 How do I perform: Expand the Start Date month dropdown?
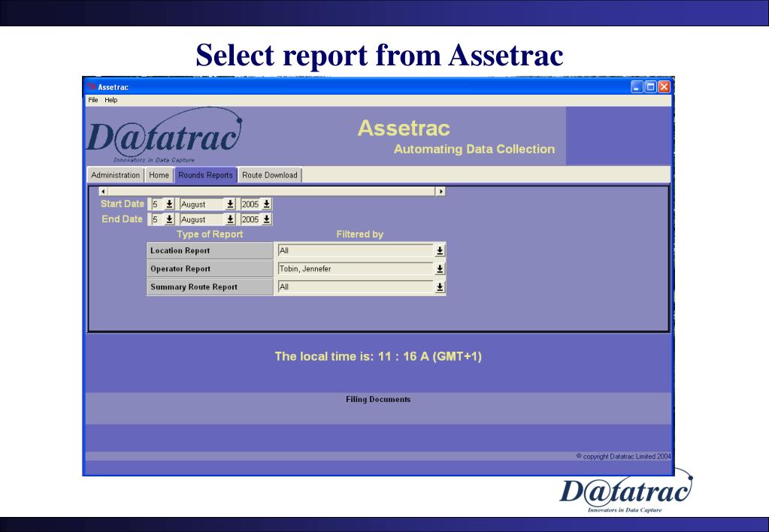(x=230, y=204)
